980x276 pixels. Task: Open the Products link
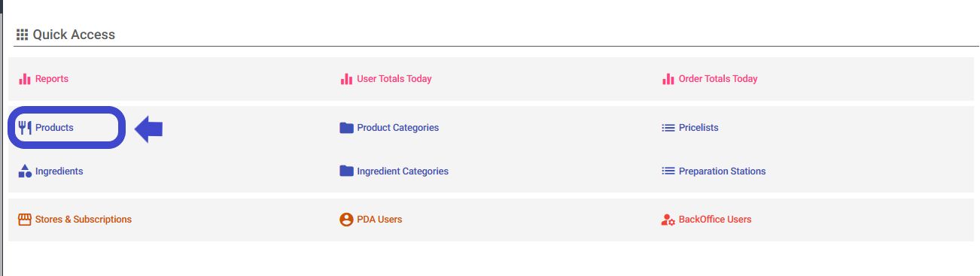[x=54, y=128]
